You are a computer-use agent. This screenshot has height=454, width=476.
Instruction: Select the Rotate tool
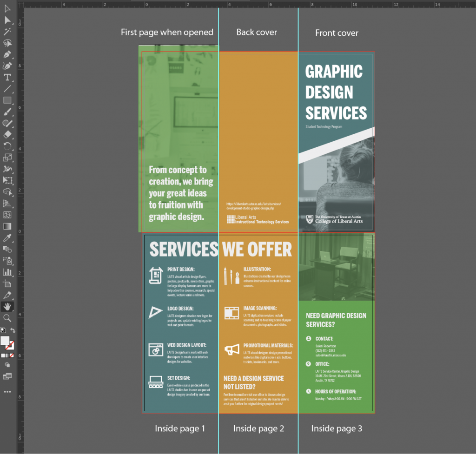click(x=7, y=146)
